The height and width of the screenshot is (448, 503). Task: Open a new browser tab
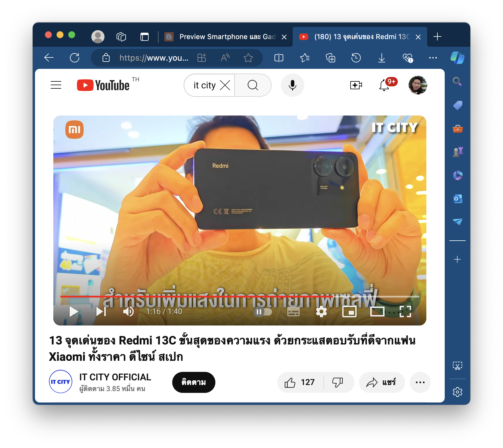(437, 37)
